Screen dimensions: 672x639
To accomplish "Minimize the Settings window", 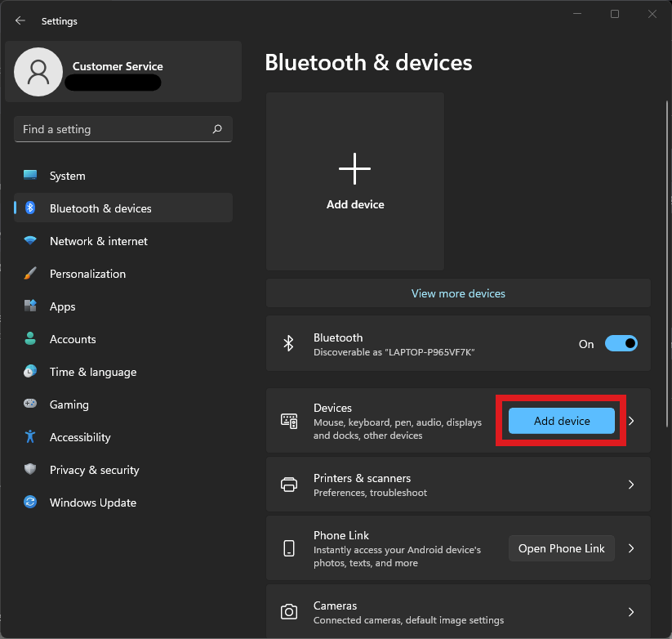I will pyautogui.click(x=577, y=14).
